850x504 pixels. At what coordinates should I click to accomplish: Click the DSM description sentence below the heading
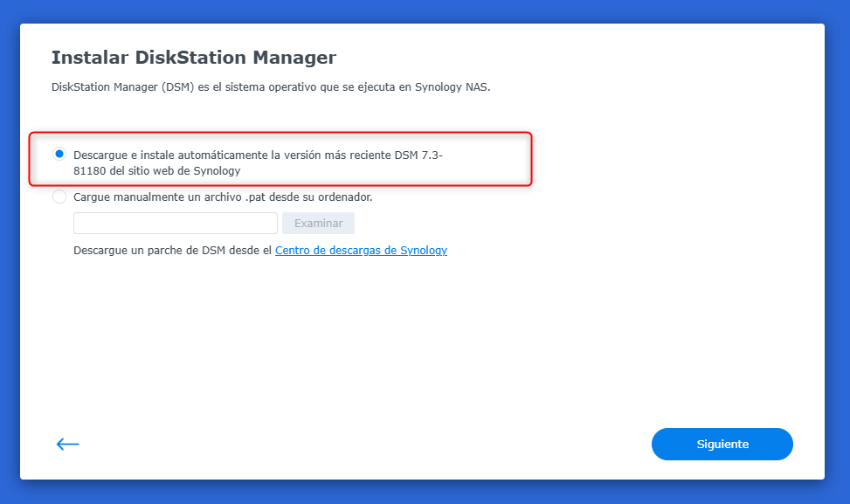point(271,87)
